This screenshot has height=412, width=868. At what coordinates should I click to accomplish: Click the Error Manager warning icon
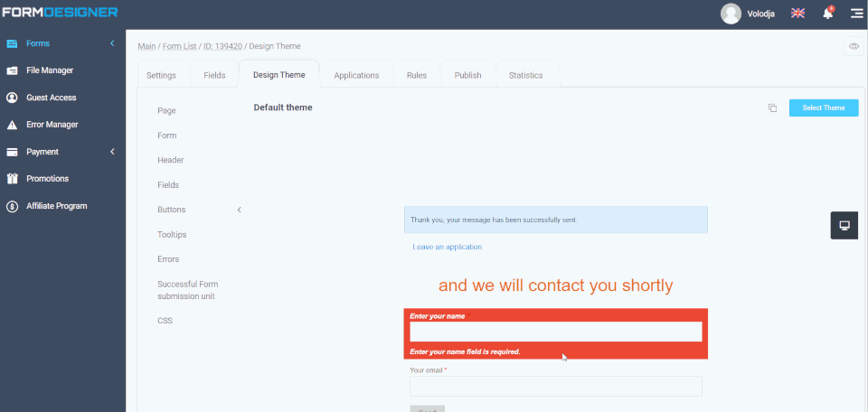12,125
